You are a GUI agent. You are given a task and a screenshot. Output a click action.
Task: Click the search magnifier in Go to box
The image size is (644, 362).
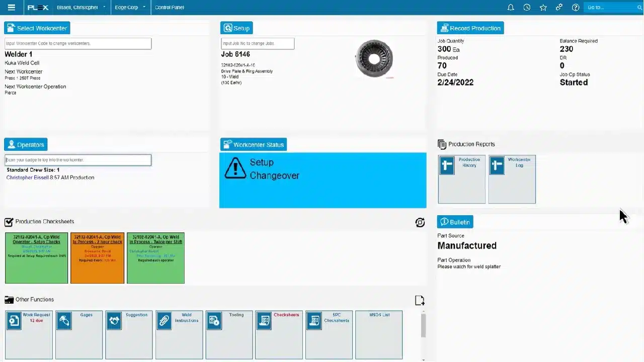pyautogui.click(x=640, y=8)
